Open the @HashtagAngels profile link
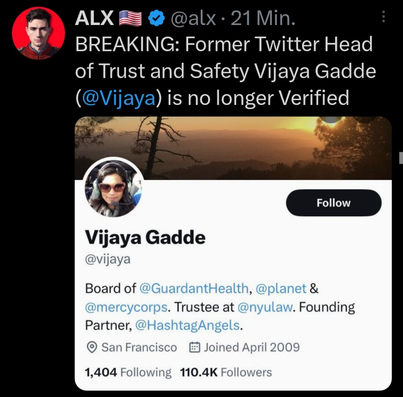This screenshot has width=403, height=397. coord(187,325)
